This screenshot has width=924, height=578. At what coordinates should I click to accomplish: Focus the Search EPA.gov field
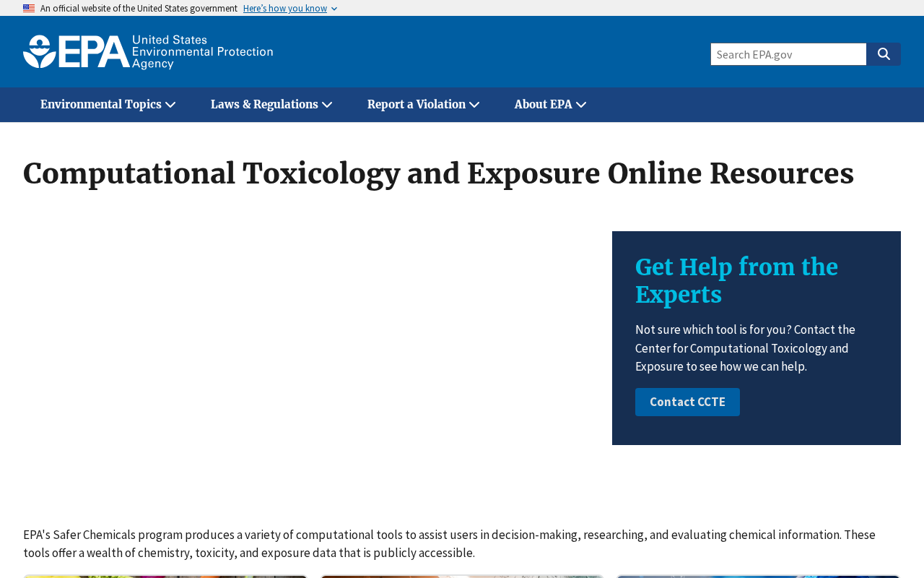[x=788, y=54]
